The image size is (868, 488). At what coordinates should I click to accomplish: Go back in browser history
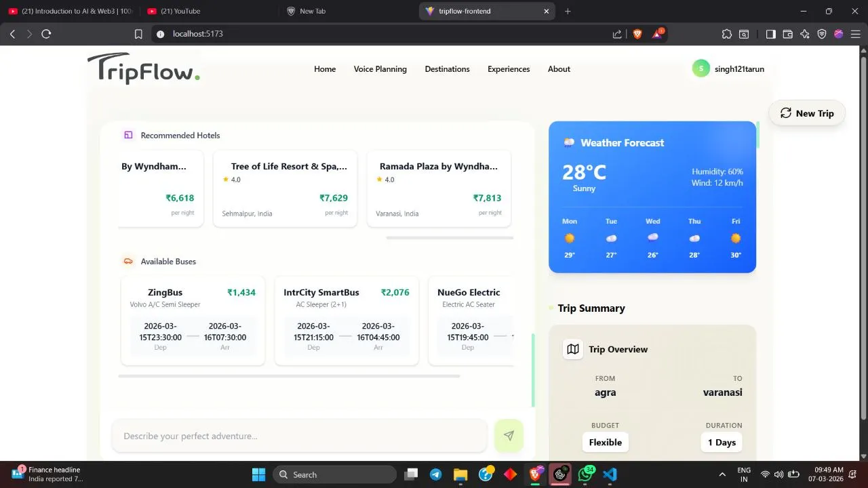click(12, 34)
